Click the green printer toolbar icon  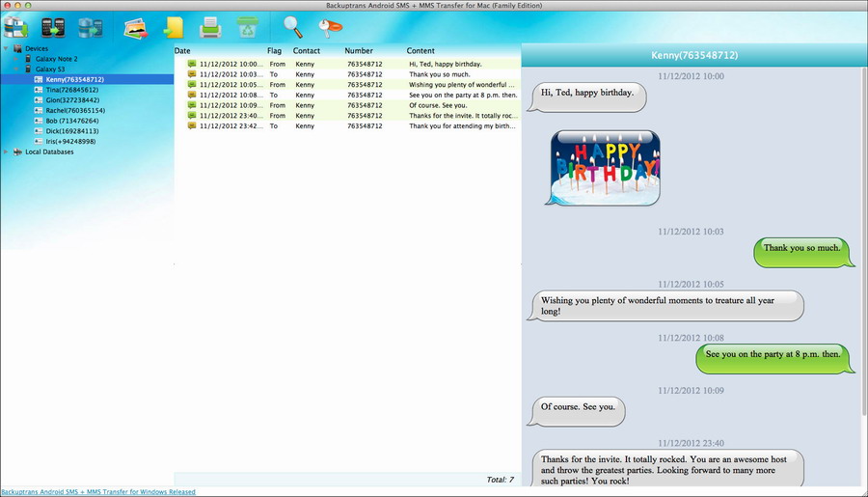click(210, 28)
